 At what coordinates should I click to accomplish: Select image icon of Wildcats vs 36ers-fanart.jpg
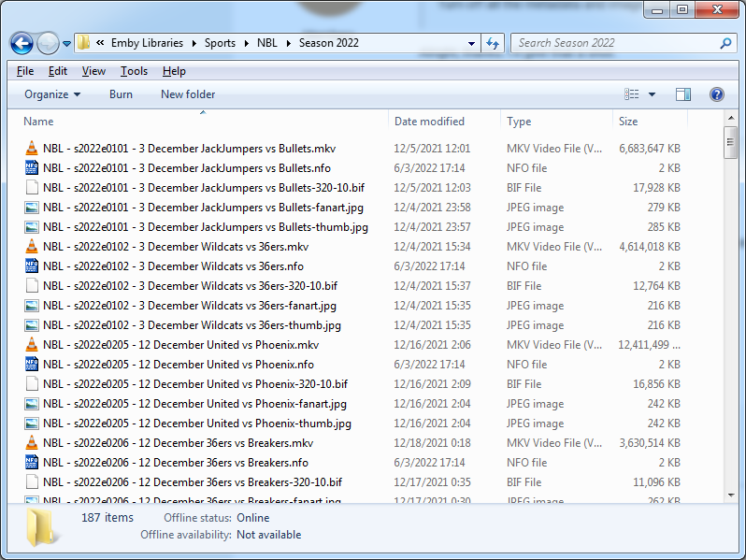tap(32, 306)
